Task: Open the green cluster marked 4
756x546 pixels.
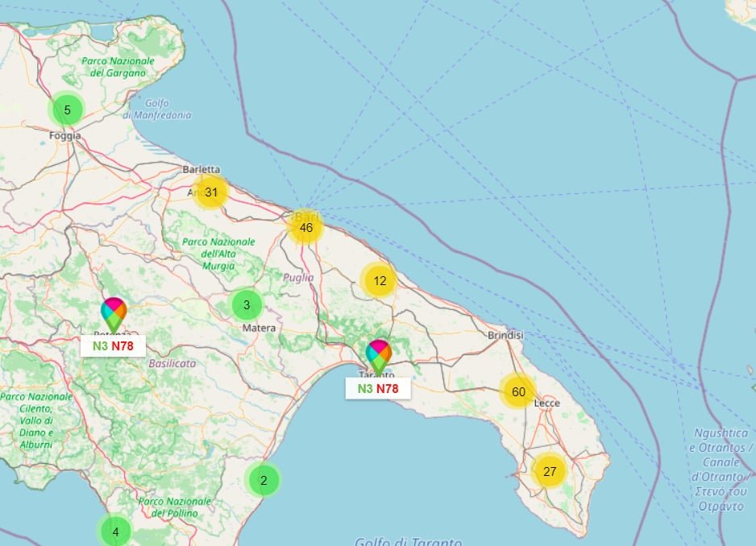Action: (115, 532)
